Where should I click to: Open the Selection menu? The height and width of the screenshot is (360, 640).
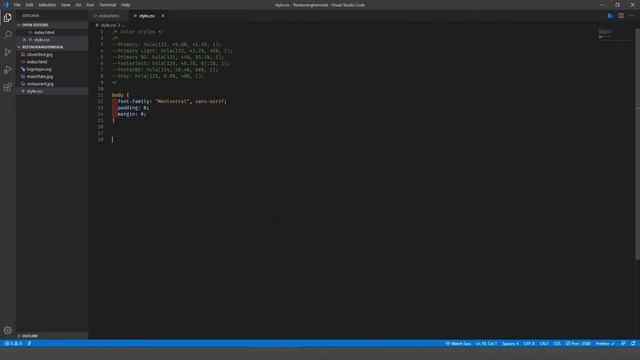[47, 5]
